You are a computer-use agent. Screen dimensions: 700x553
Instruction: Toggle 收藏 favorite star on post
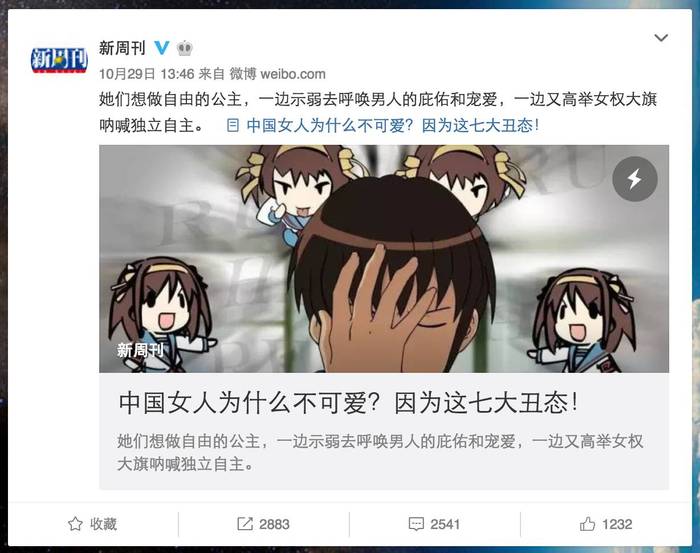point(92,524)
